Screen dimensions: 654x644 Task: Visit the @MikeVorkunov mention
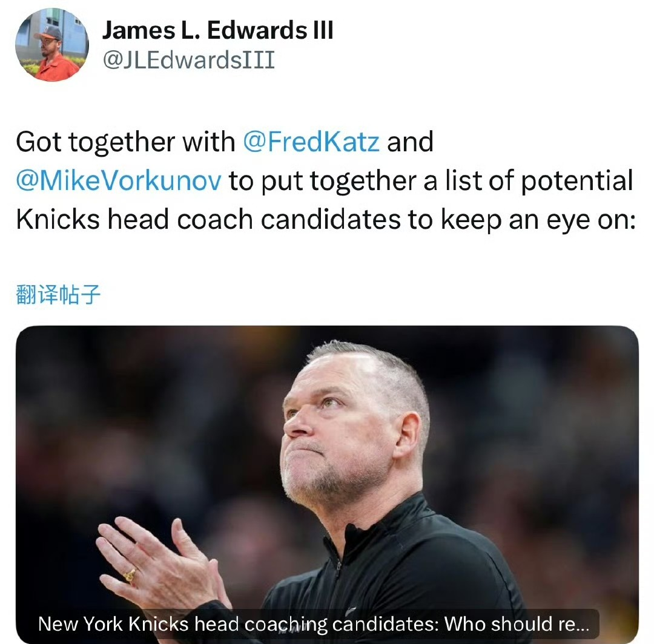pos(119,180)
